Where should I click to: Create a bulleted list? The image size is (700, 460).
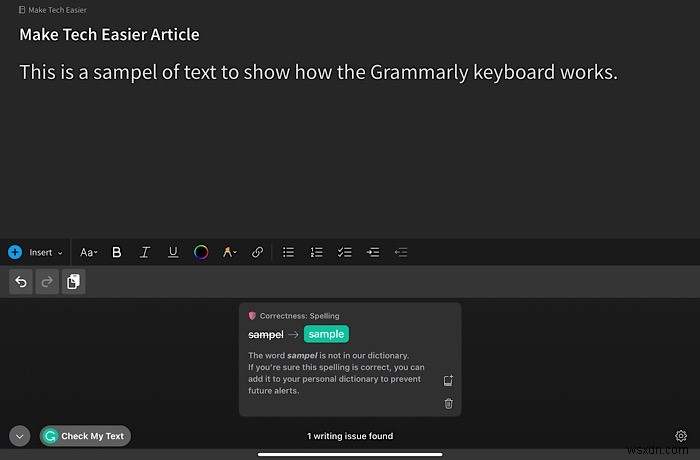pos(288,252)
